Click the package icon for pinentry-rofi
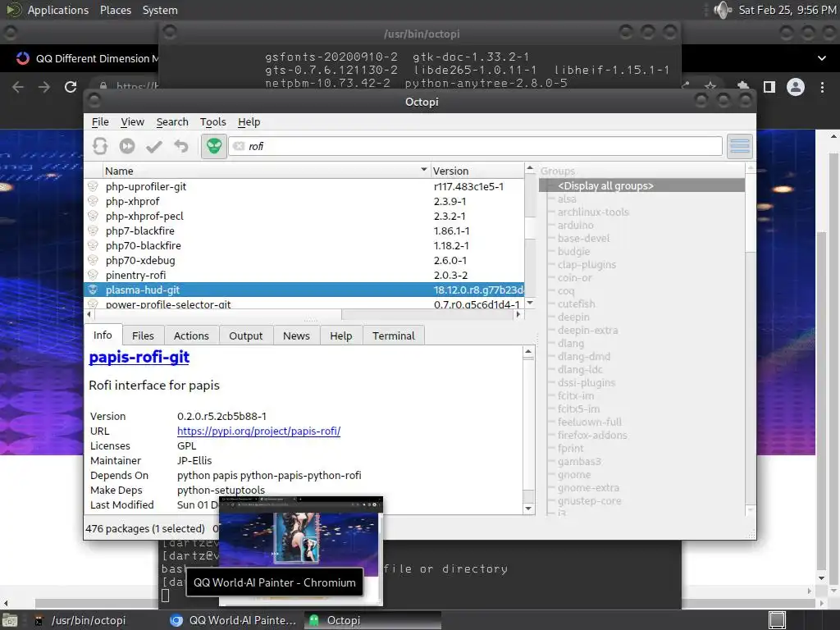The image size is (840, 630). coord(94,275)
